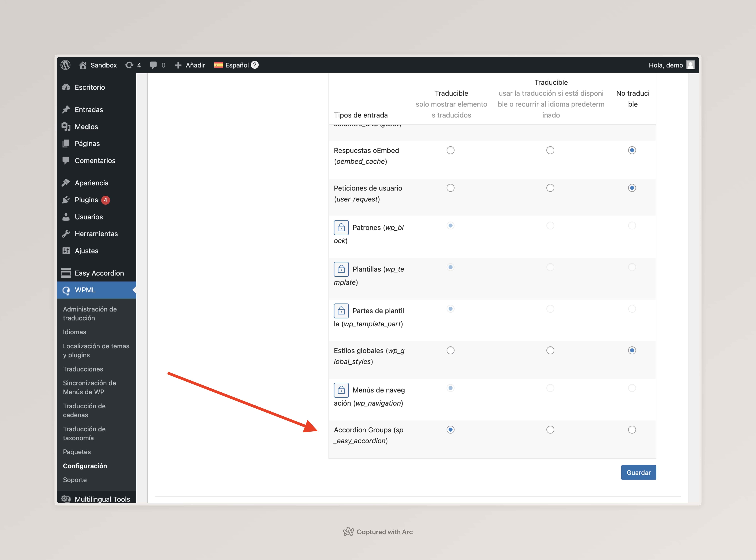Click the lock icon beside Plantillas
Viewport: 756px width, 560px height.
click(341, 269)
